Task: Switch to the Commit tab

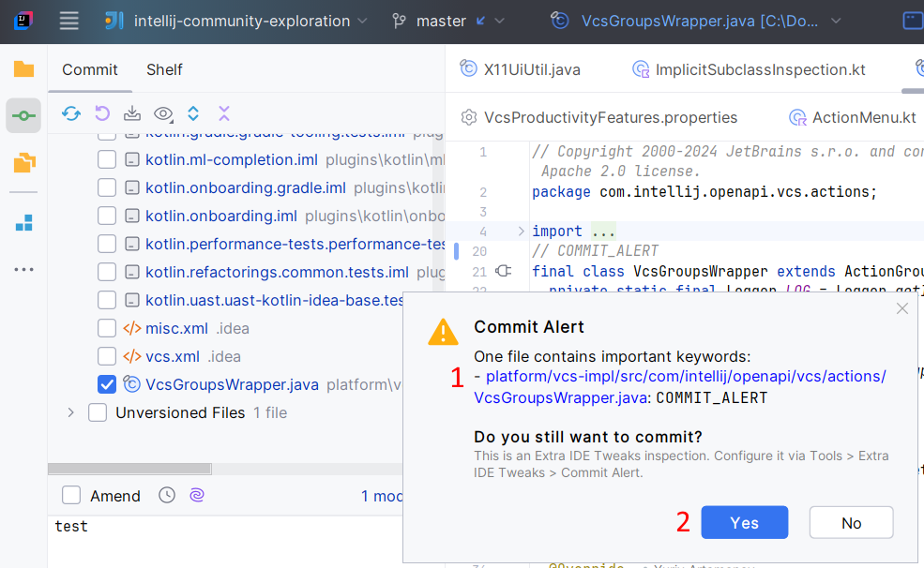Action: click(x=90, y=69)
